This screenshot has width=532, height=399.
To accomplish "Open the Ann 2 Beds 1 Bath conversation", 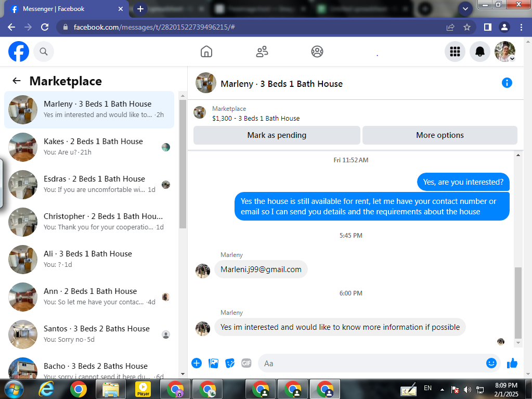I will tap(89, 297).
